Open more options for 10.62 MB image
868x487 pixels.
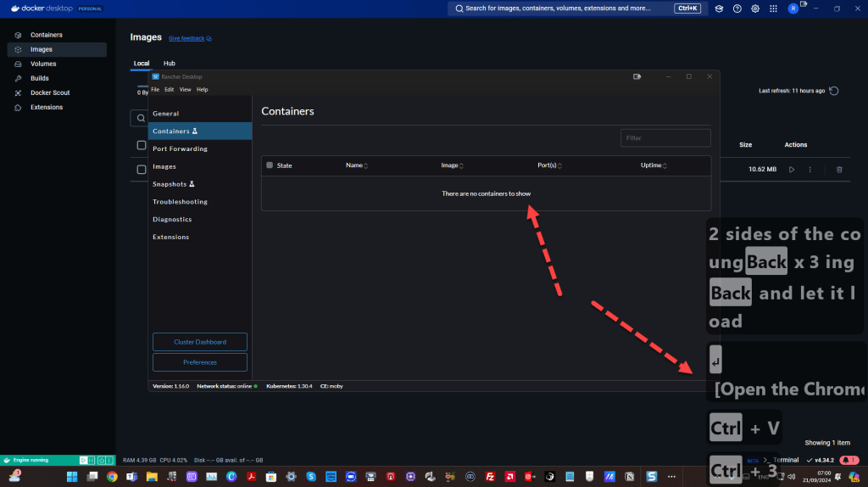pyautogui.click(x=810, y=170)
